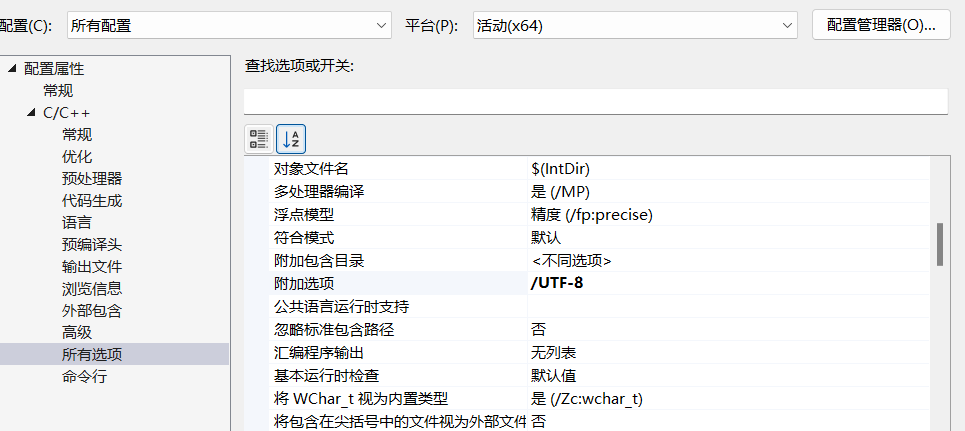
Task: Open the 平台 dropdown showing 活动(x64)
Action: click(635, 26)
